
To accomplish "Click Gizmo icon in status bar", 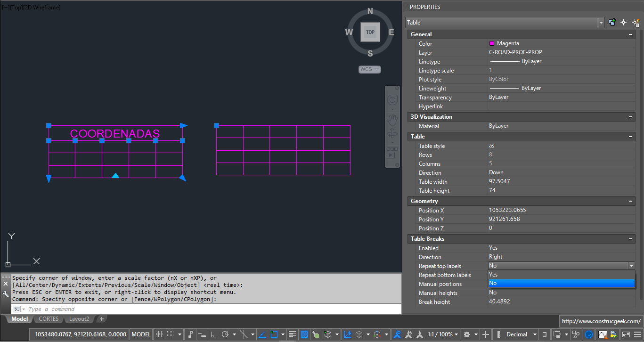I will (x=377, y=334).
